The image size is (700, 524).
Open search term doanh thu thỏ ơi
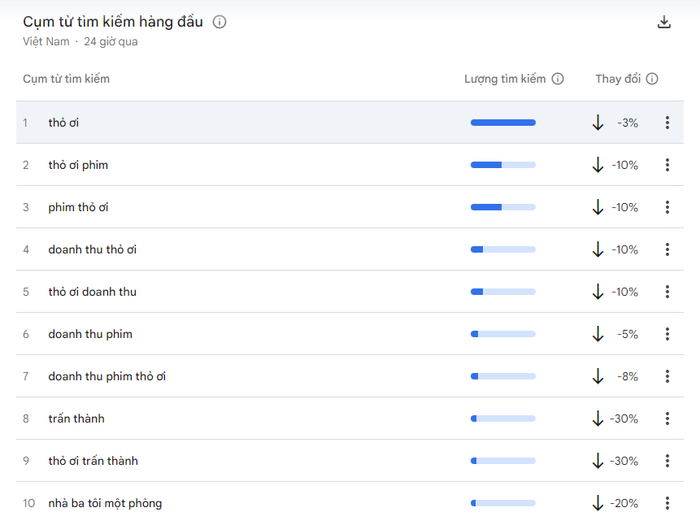[x=92, y=250]
